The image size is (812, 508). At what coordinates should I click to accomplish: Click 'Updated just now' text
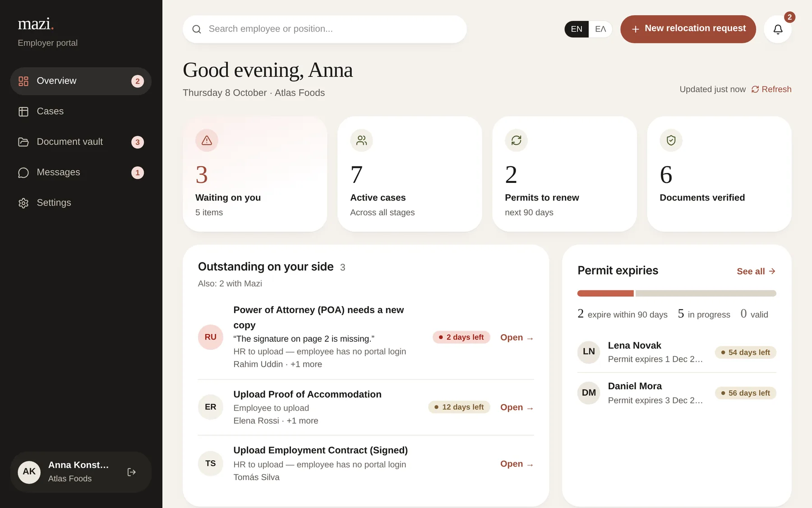[x=713, y=89]
